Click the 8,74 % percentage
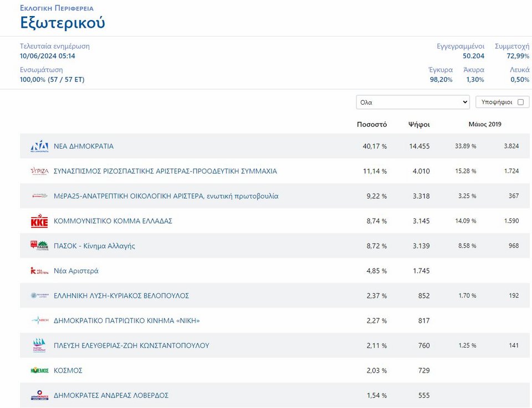The width and height of the screenshot is (532, 408). [377, 221]
